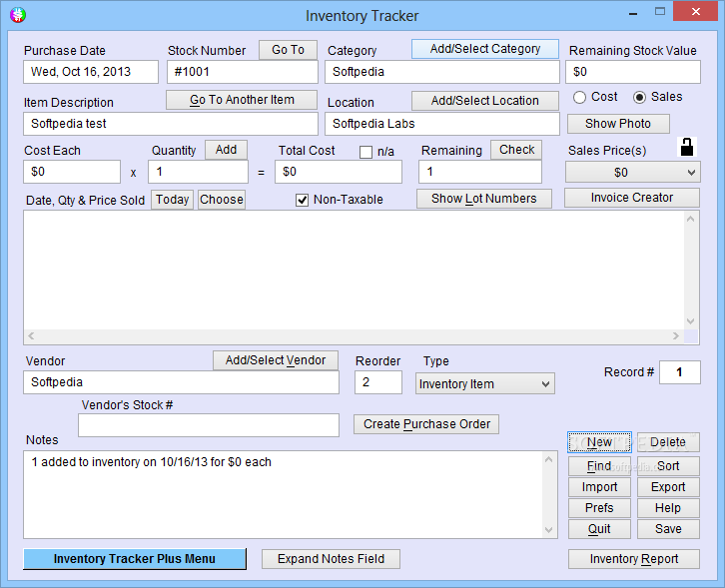The image size is (725, 588).
Task: Click Go To Another Item button
Action: click(x=242, y=100)
